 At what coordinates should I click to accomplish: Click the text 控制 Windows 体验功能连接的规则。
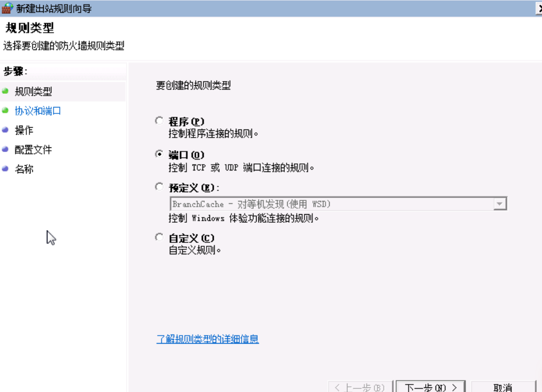[243, 218]
